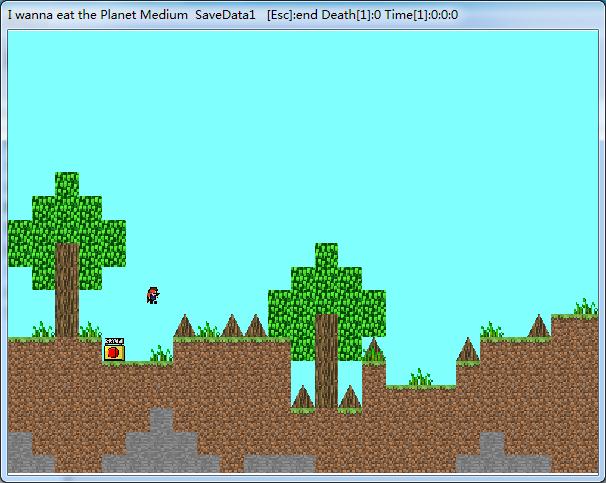This screenshot has height=483, width=606.
Task: Click the gray stone block at bottom-left corner
Action: [x=20, y=452]
